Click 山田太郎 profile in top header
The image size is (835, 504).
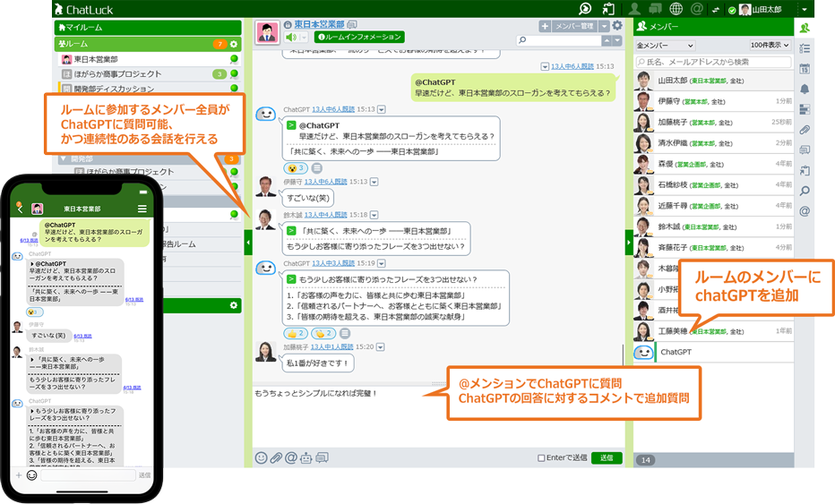click(x=761, y=9)
